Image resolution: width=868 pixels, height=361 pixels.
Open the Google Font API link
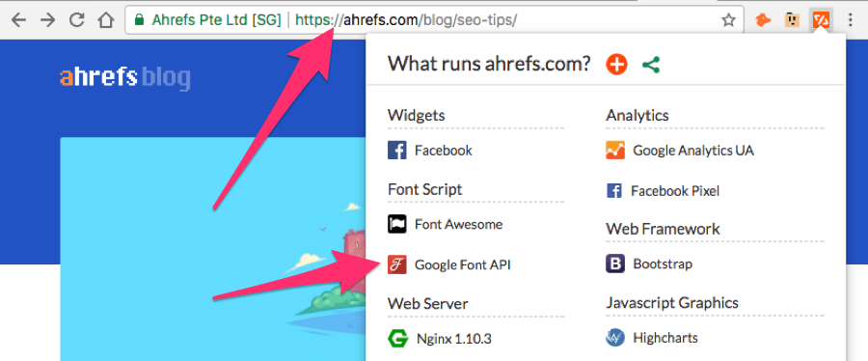[x=463, y=265]
